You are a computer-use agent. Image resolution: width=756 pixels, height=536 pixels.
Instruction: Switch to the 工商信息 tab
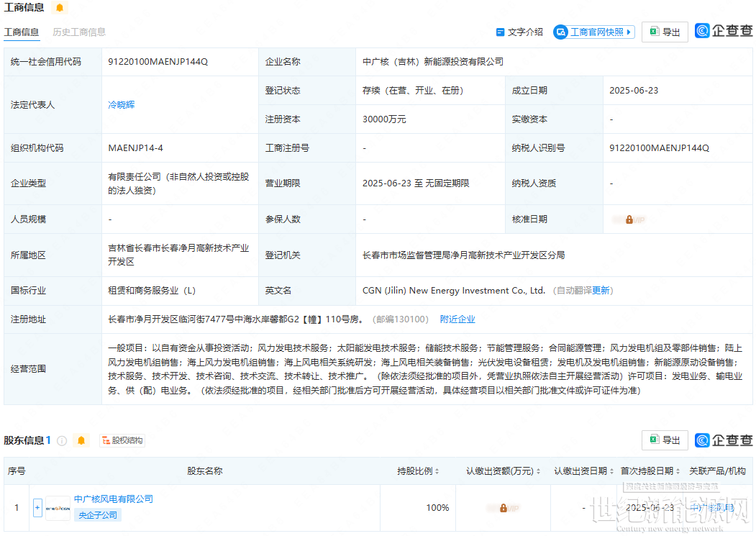[x=21, y=32]
